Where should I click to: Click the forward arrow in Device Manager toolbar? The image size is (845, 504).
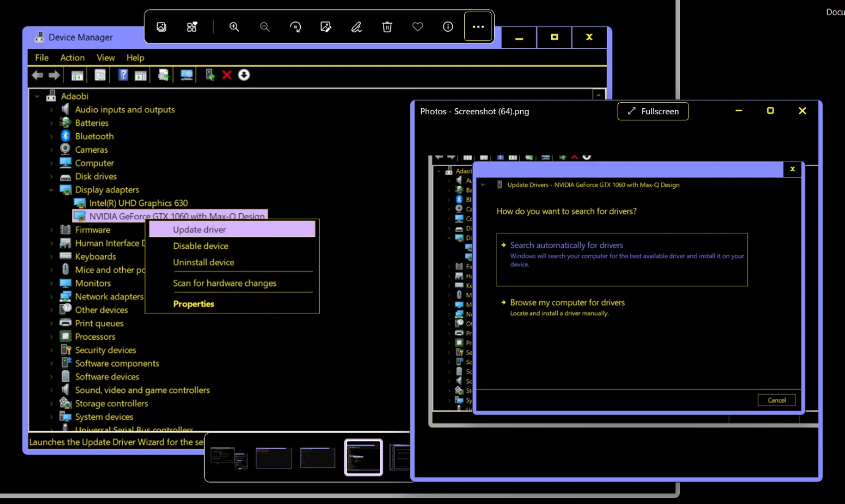click(54, 75)
